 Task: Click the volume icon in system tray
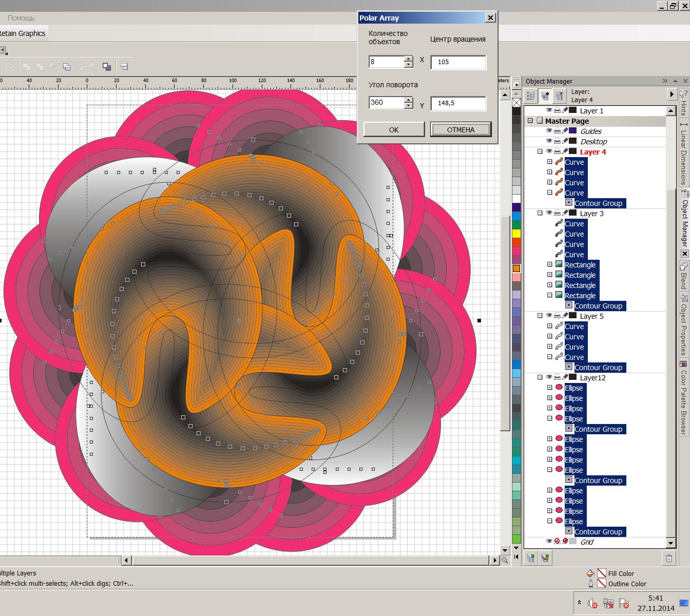pos(592,603)
